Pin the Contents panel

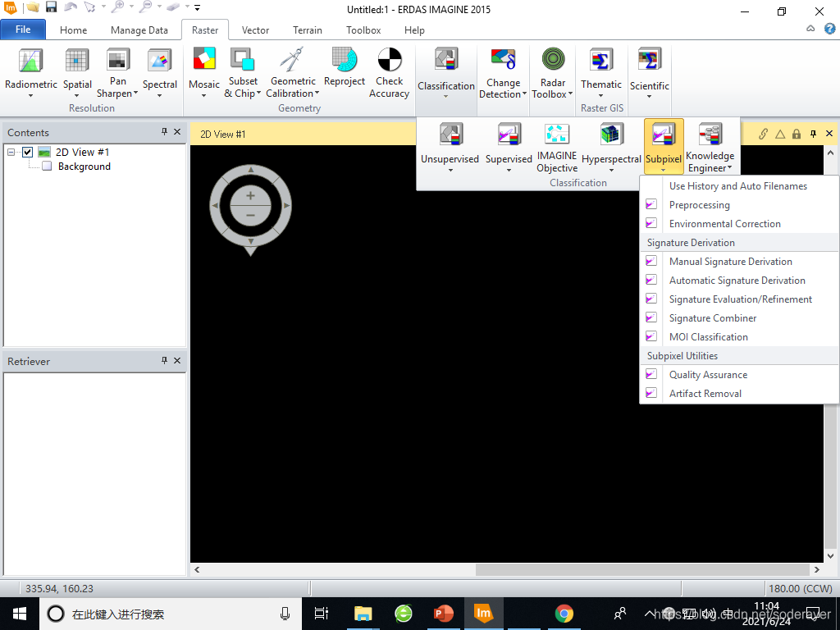164,132
